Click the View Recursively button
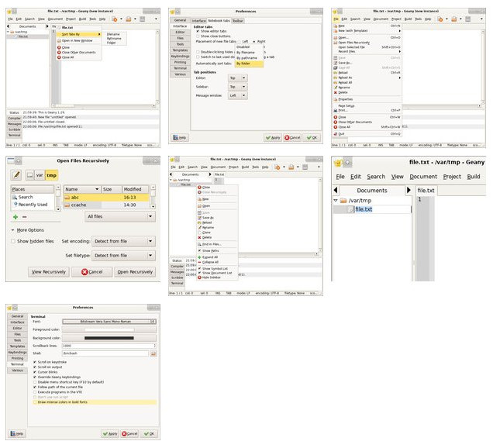The height and width of the screenshot is (448, 493). click(48, 272)
